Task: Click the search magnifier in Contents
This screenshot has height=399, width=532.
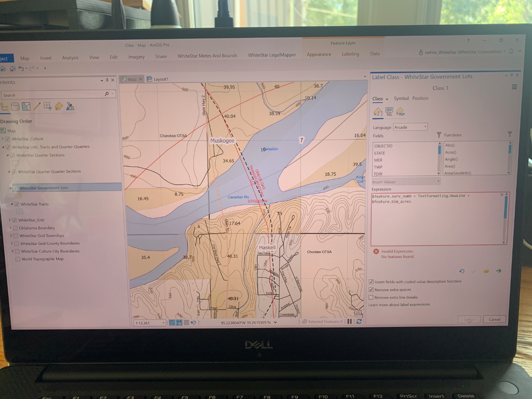Action: pos(107,94)
